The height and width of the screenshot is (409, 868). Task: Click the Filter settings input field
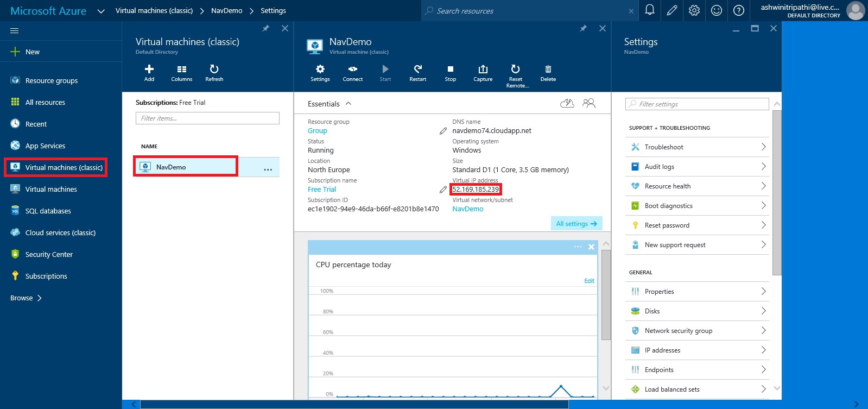tap(697, 104)
